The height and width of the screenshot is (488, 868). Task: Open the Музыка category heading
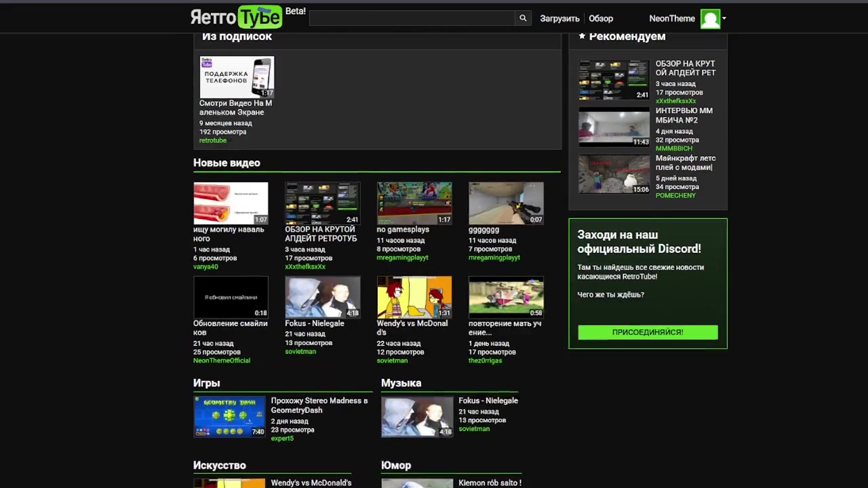click(401, 383)
